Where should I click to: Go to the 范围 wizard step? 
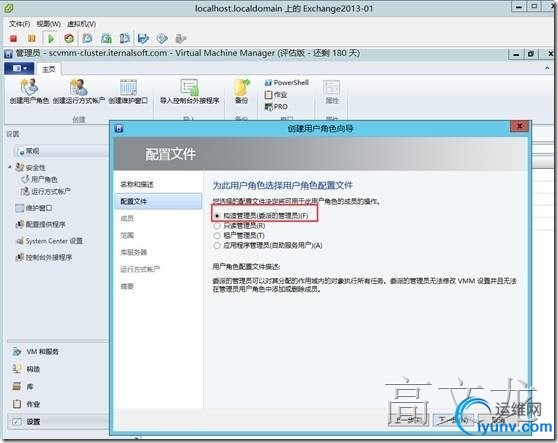[x=127, y=235]
